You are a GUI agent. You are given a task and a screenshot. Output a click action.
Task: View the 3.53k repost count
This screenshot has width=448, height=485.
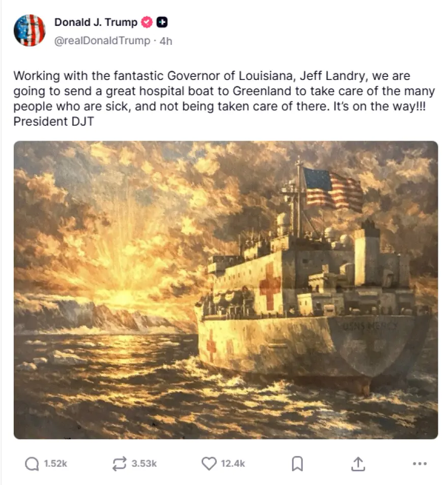click(x=144, y=464)
